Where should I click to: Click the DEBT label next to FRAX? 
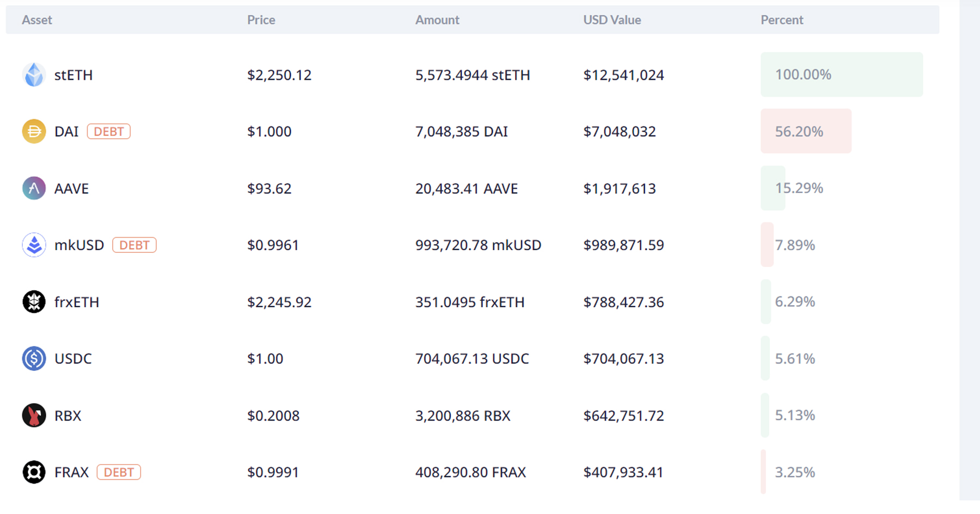(x=119, y=472)
